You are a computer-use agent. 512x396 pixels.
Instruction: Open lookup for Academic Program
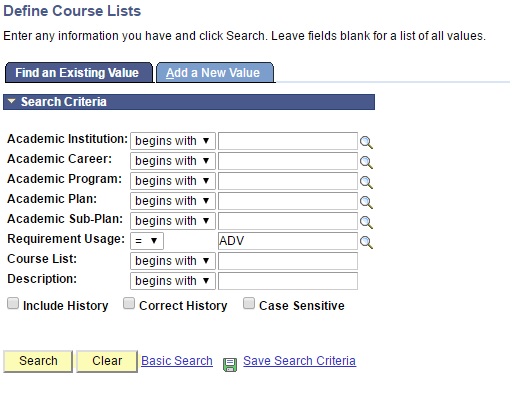(x=366, y=182)
